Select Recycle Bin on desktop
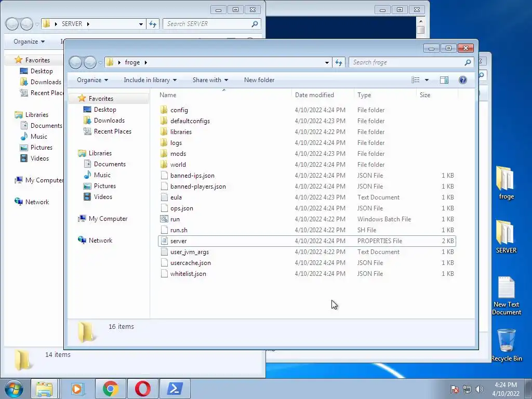 [x=506, y=345]
